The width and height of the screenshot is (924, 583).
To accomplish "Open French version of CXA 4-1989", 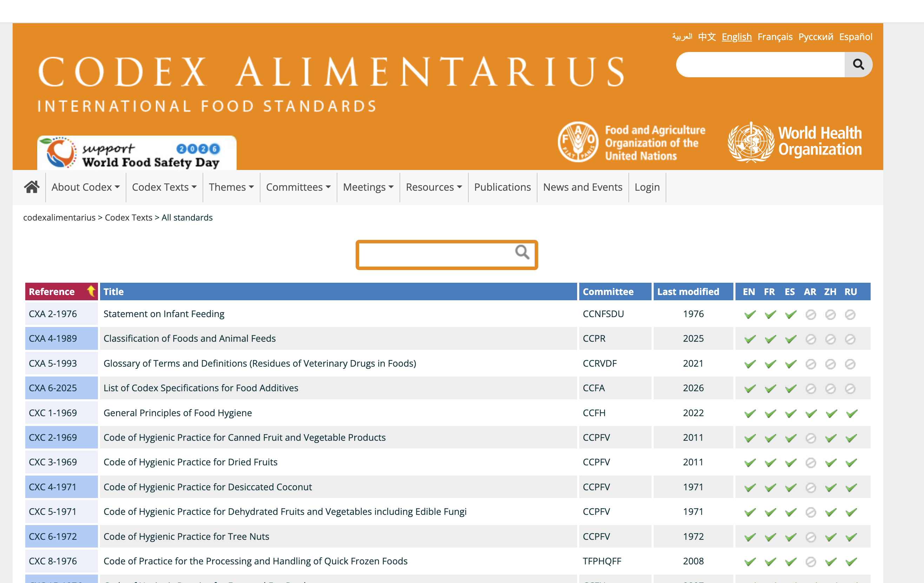I will click(x=770, y=339).
